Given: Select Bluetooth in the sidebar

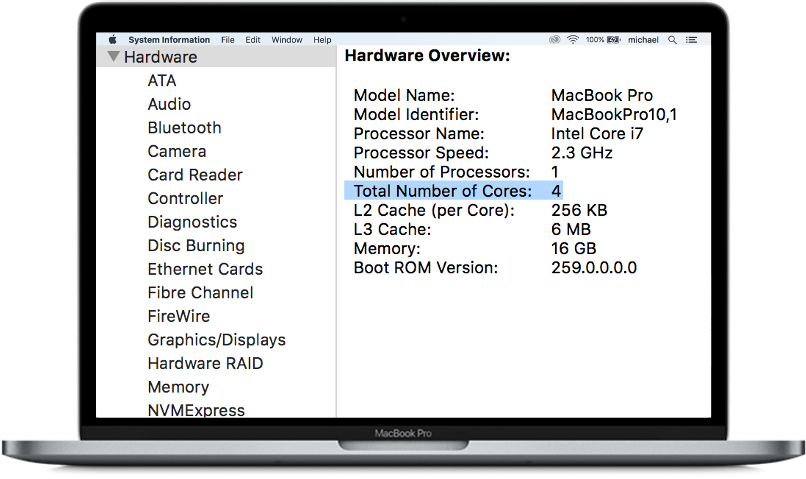Looking at the screenshot, I should pyautogui.click(x=185, y=128).
